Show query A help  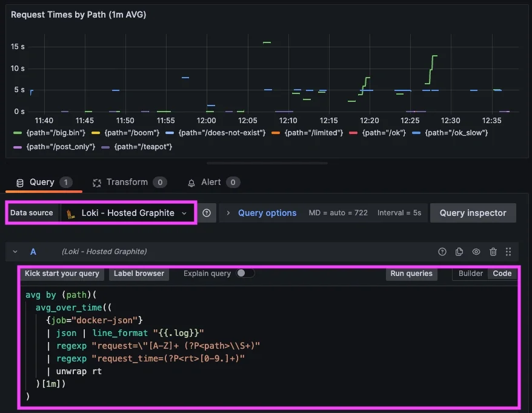pos(442,252)
